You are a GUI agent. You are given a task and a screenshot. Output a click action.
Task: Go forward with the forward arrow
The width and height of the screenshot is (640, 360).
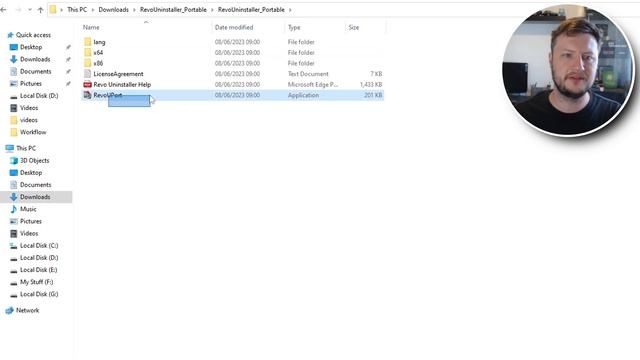pyautogui.click(x=18, y=10)
